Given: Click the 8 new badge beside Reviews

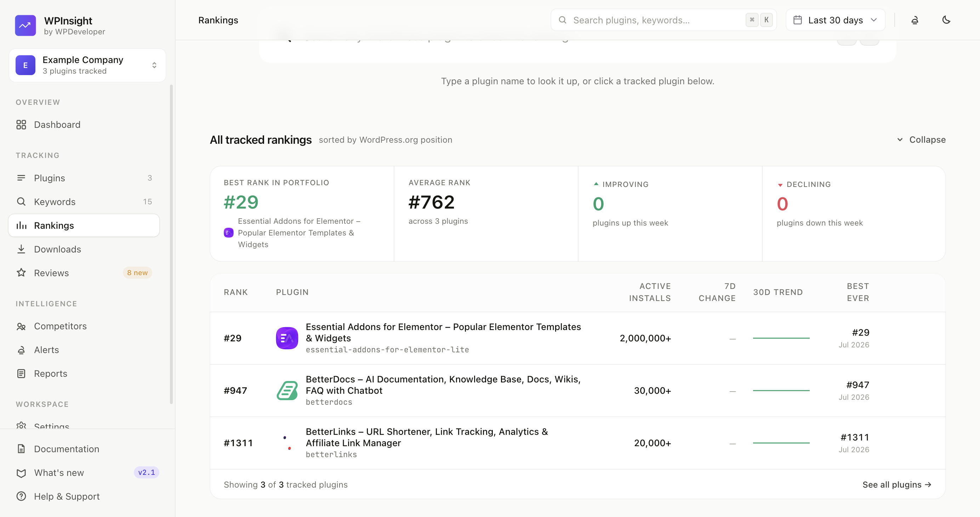Looking at the screenshot, I should 137,273.
